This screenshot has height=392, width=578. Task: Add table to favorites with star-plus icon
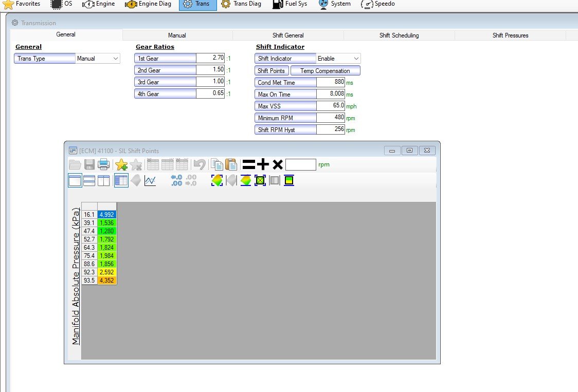[x=121, y=164]
